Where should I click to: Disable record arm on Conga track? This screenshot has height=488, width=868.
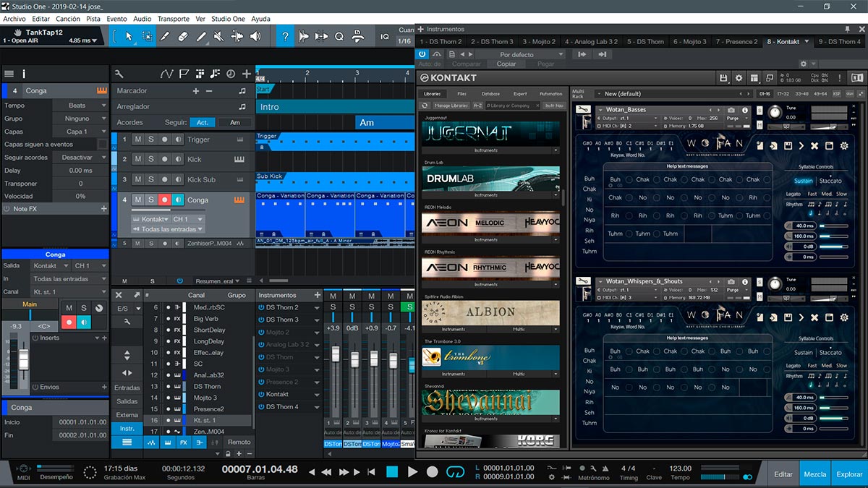coord(165,200)
